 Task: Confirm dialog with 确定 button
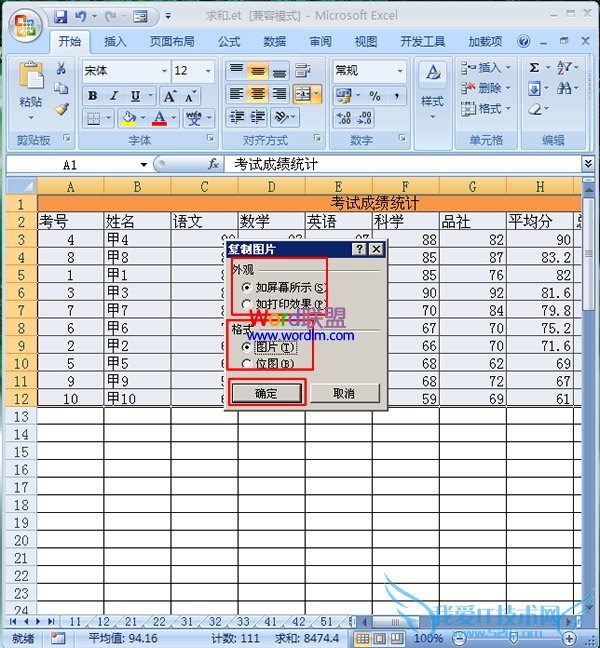(267, 393)
